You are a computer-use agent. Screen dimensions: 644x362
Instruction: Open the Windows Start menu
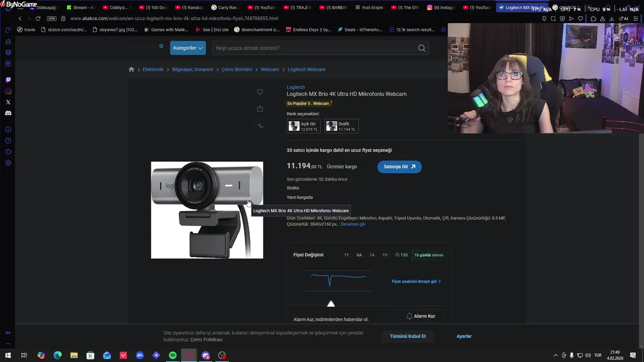tap(8, 355)
